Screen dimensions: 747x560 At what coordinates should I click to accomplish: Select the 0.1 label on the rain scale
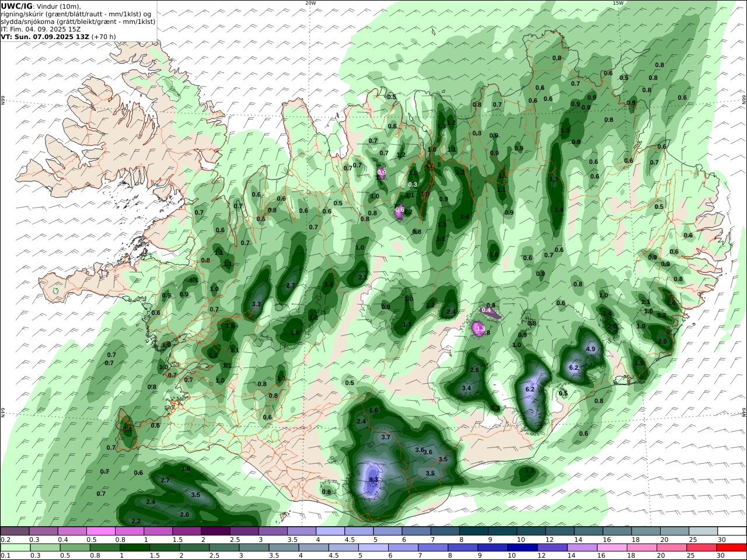(5, 555)
